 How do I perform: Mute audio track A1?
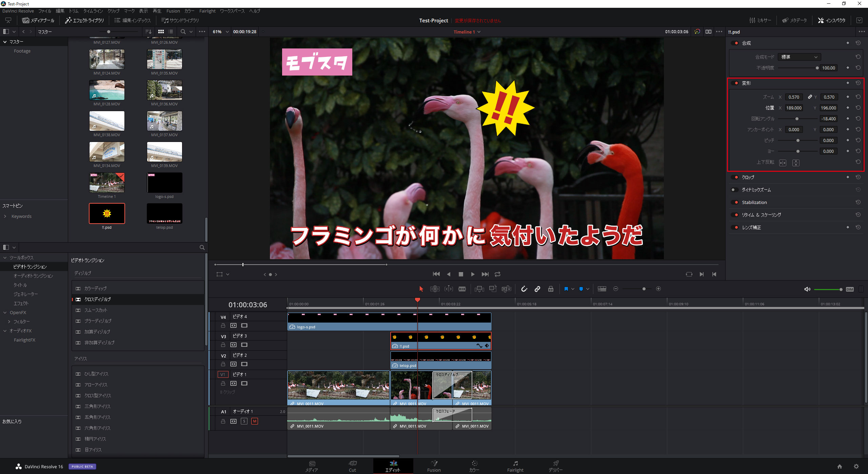click(254, 421)
